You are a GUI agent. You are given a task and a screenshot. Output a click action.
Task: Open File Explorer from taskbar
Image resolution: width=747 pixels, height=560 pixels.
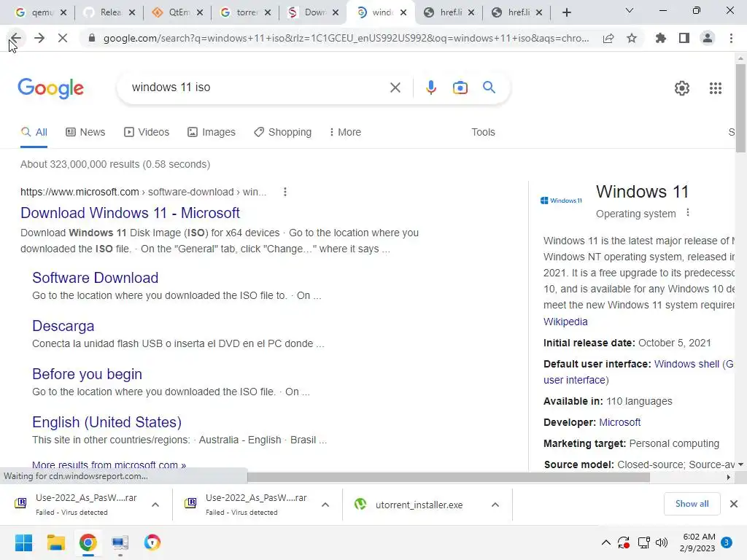click(55, 542)
